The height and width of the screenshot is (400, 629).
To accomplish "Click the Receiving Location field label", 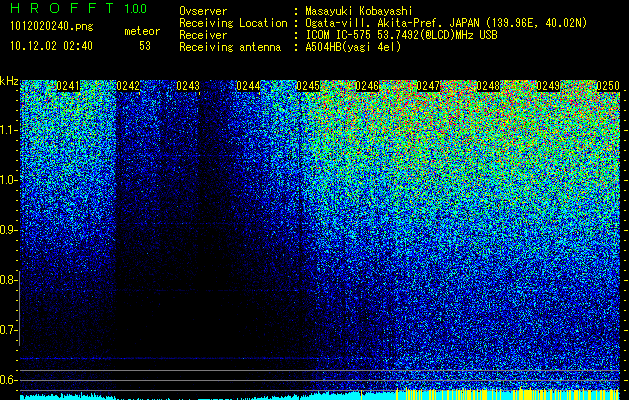I will point(233,23).
